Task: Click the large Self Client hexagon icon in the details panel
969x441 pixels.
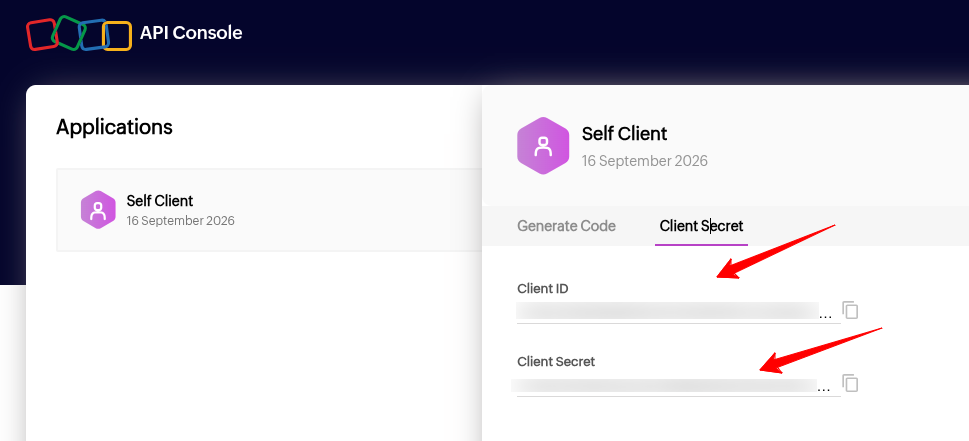Action: point(543,146)
